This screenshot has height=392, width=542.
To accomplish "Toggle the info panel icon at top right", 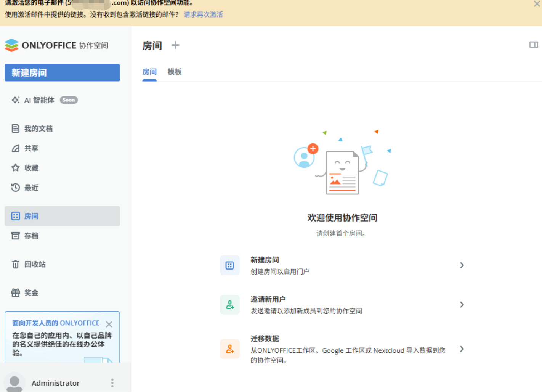I will [x=533, y=45].
